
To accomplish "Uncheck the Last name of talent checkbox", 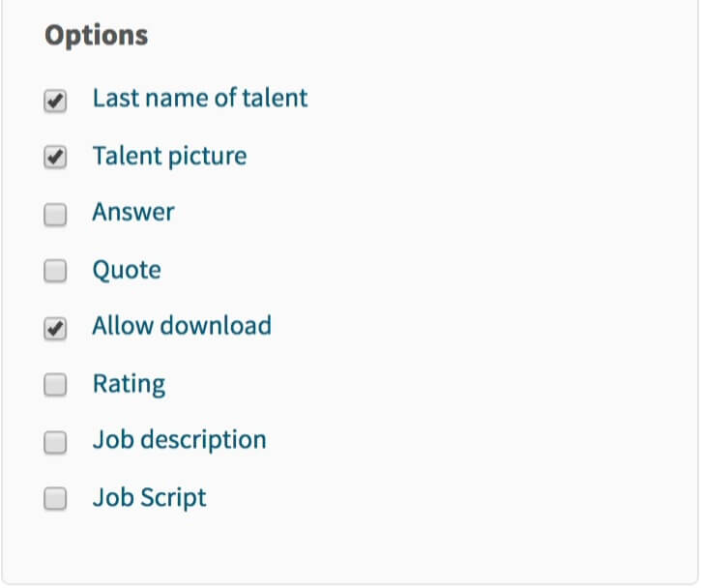I will point(55,101).
